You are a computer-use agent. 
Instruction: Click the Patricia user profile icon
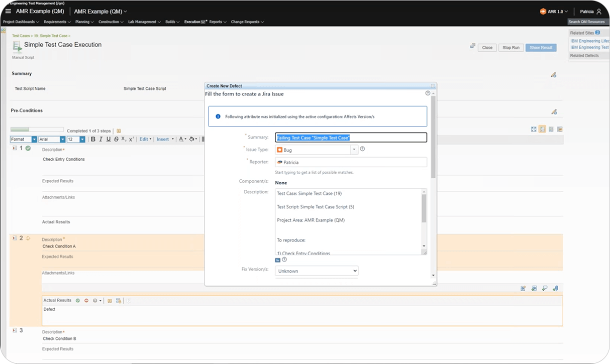[x=598, y=12]
